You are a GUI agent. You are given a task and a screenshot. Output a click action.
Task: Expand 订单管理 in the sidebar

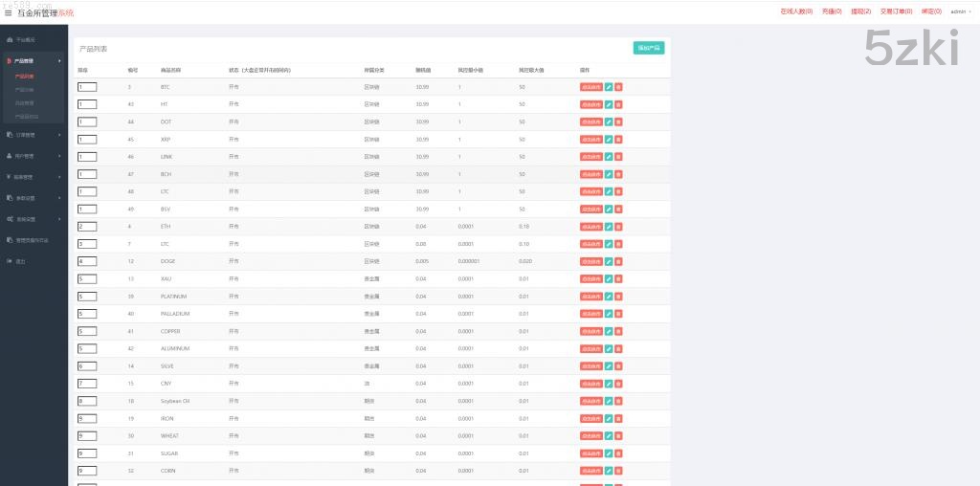tap(33, 135)
